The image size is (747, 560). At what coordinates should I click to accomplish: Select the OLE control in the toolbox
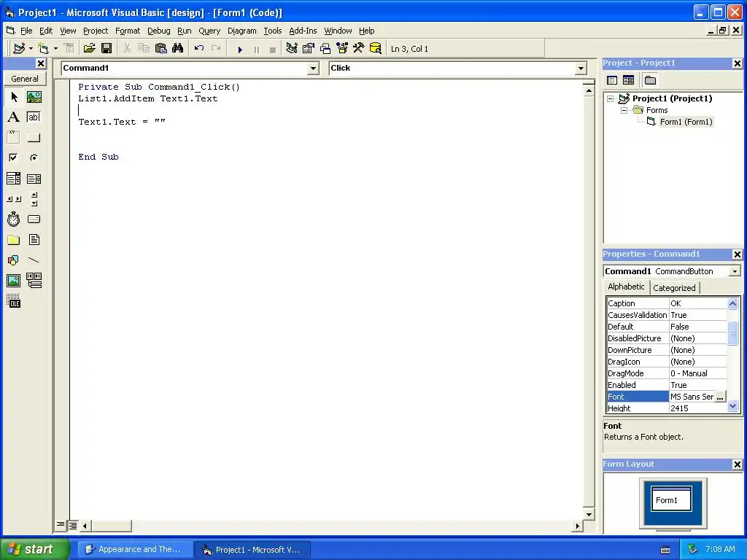(14, 301)
